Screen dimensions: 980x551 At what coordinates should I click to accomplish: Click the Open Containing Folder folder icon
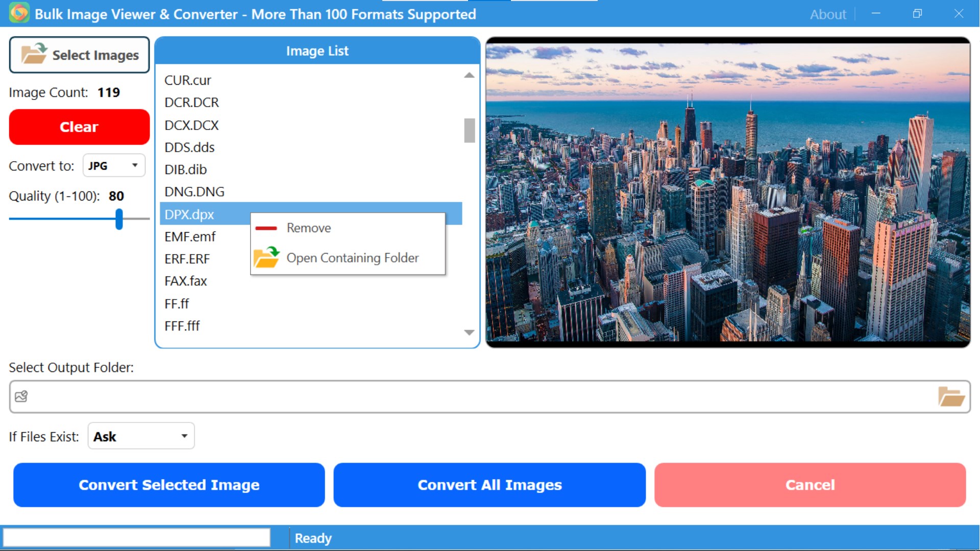(x=266, y=258)
